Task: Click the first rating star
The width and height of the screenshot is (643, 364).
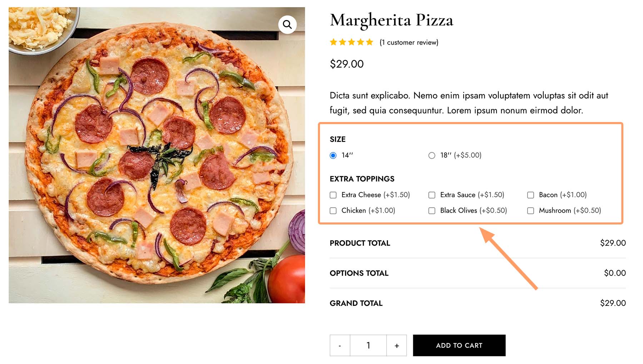Action: tap(333, 42)
